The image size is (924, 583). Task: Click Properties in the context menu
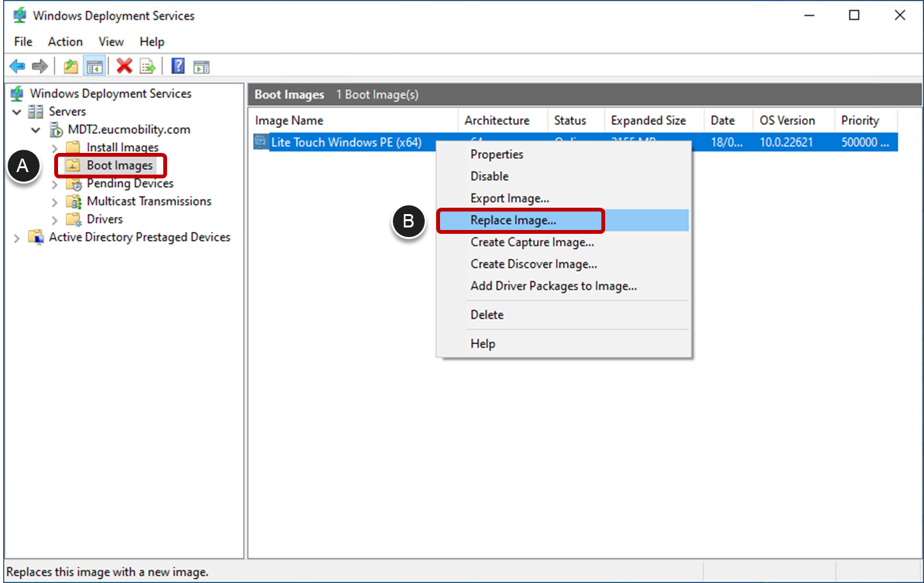point(497,154)
